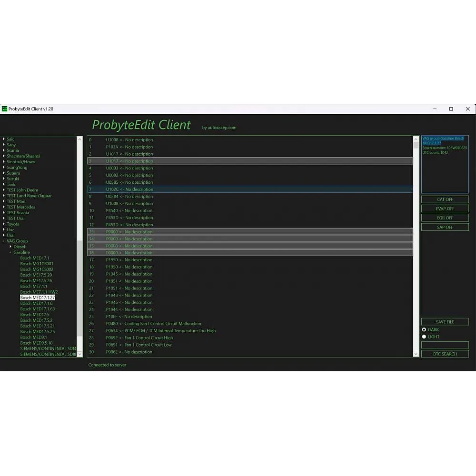Expand the Diesel tree node
The width and height of the screenshot is (476, 476).
click(10, 247)
